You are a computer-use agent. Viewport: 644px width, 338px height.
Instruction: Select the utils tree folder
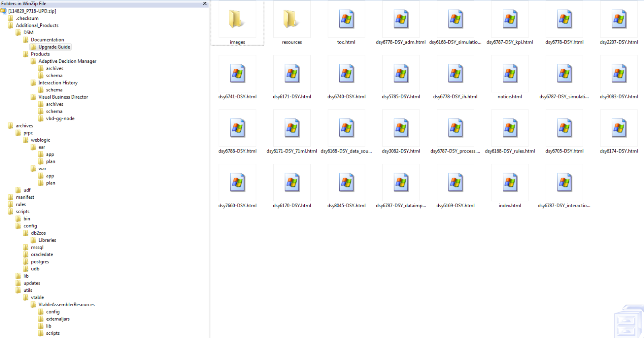[x=28, y=291]
